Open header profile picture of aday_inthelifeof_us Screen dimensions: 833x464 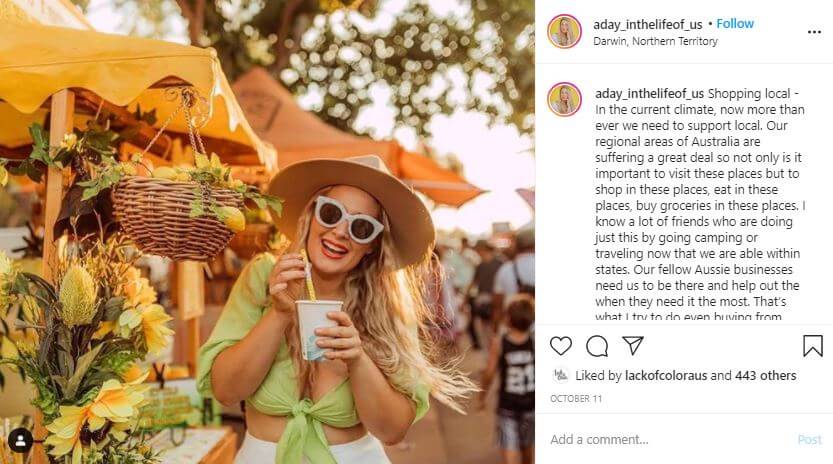coord(564,31)
